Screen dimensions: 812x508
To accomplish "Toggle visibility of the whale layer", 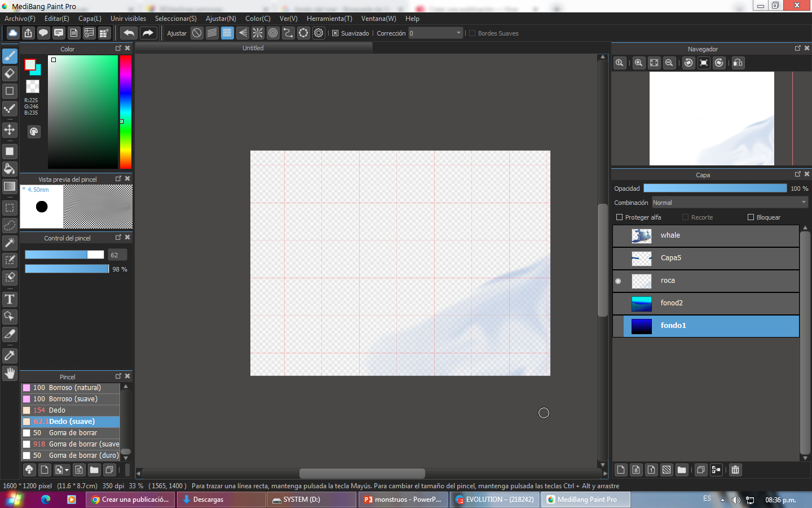I will (618, 236).
